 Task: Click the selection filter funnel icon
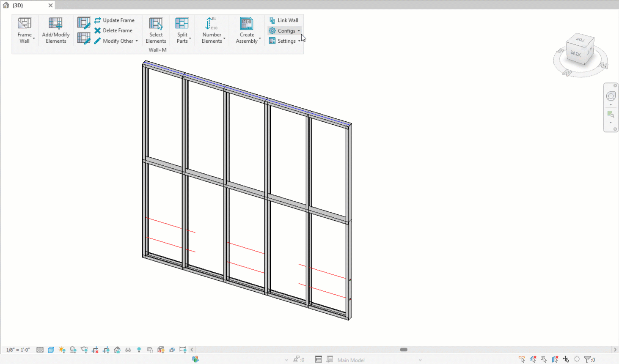(587, 359)
